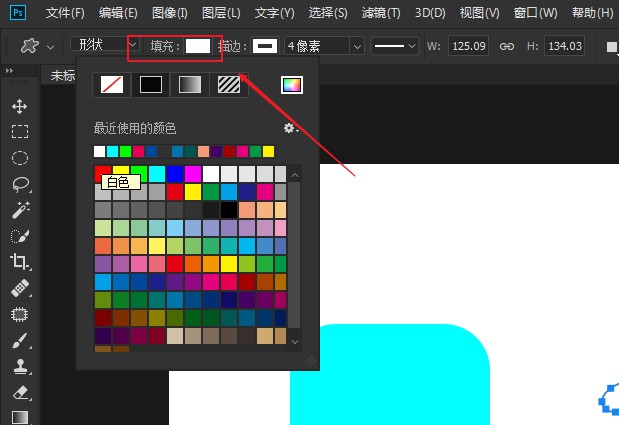Screen dimensions: 619x425
Task: Click the Custom Shape tool preset icon
Action: coord(30,46)
